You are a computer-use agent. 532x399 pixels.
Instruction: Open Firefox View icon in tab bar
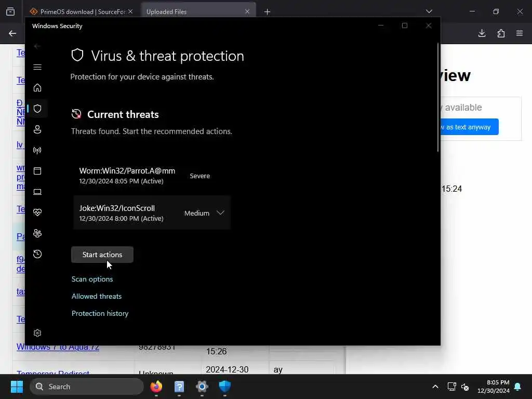pyautogui.click(x=10, y=12)
